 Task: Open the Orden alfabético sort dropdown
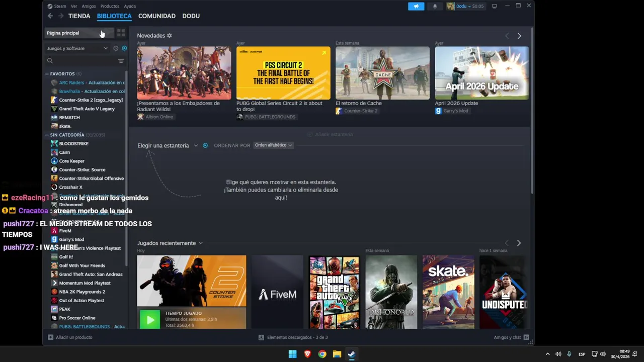click(273, 145)
